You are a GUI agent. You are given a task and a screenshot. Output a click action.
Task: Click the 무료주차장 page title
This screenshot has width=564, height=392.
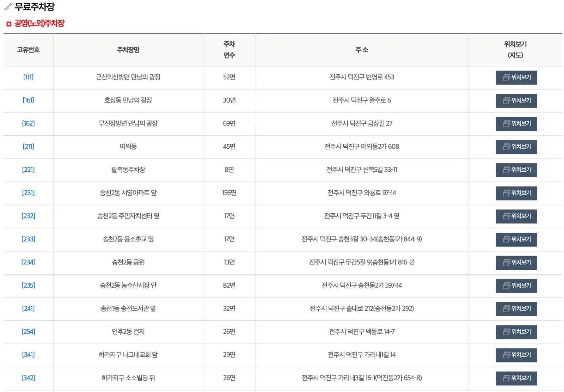click(35, 6)
